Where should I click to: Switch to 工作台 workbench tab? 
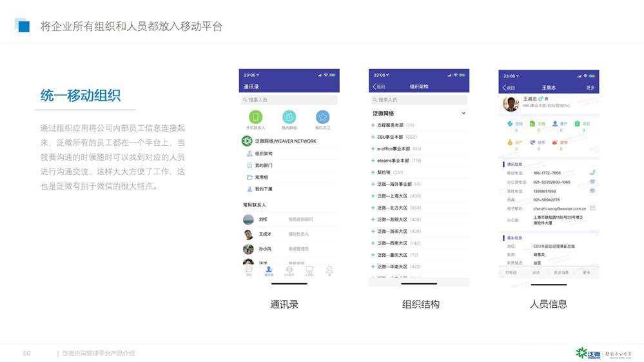309,271
